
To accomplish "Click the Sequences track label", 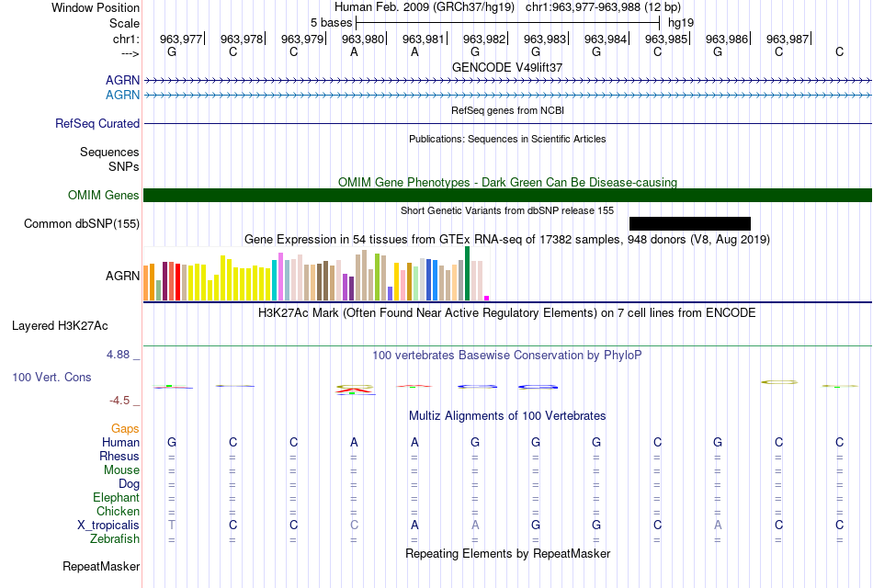I will (x=109, y=152).
